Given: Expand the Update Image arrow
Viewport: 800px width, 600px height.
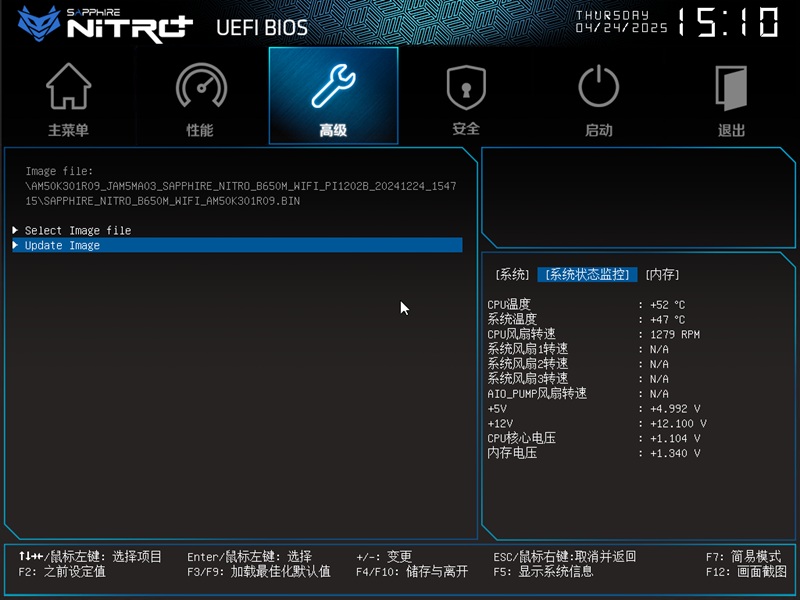Looking at the screenshot, I should point(15,246).
